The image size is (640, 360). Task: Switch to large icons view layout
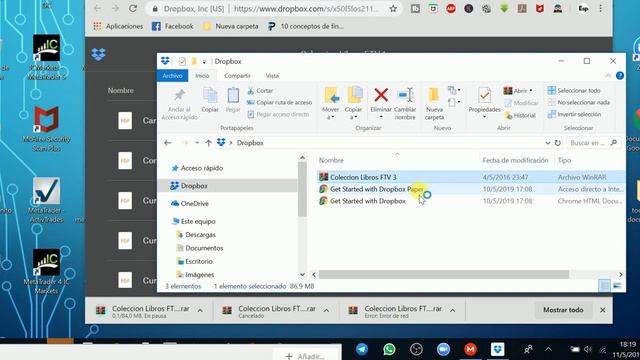click(x=617, y=286)
